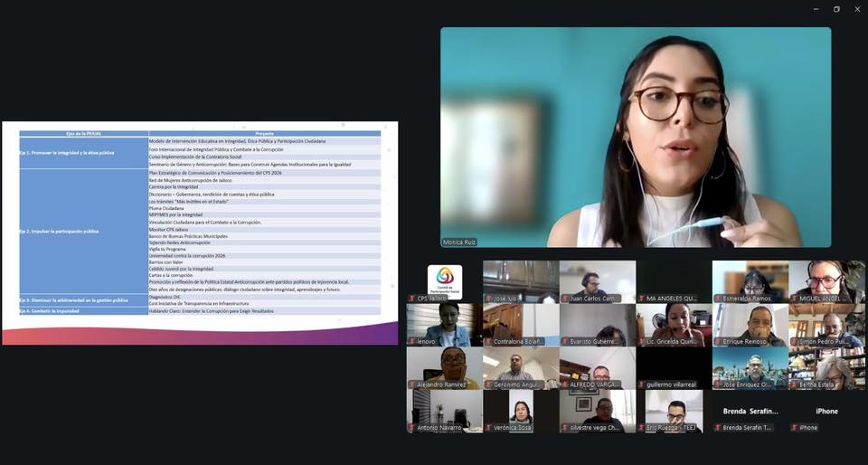This screenshot has height=465, width=868.
Task: Select the MA ANGELES participant tile
Action: coord(673,280)
